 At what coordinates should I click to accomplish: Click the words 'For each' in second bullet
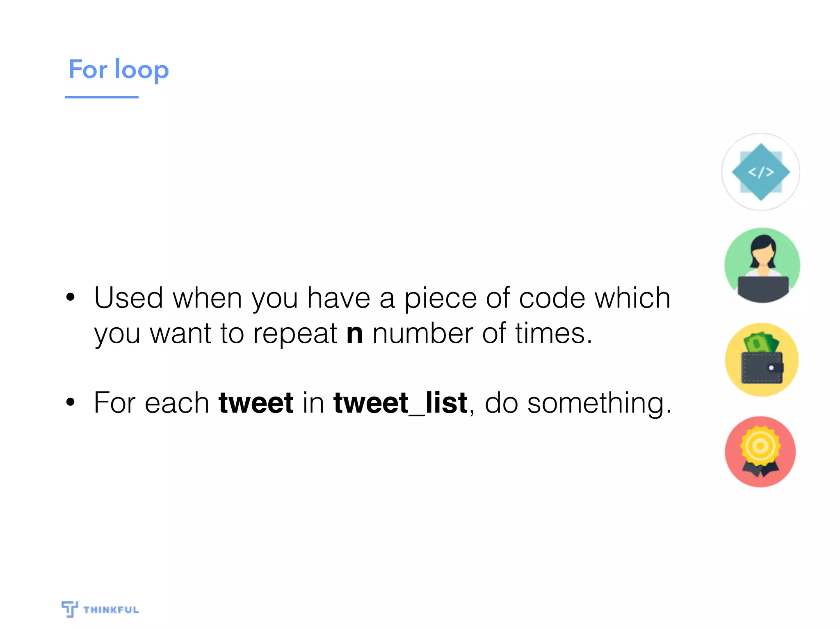point(152,403)
